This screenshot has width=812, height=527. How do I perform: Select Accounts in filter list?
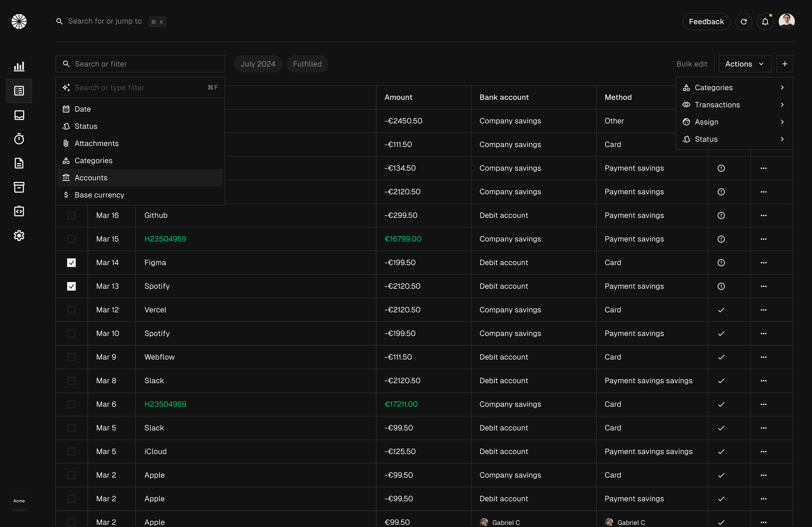click(x=91, y=178)
